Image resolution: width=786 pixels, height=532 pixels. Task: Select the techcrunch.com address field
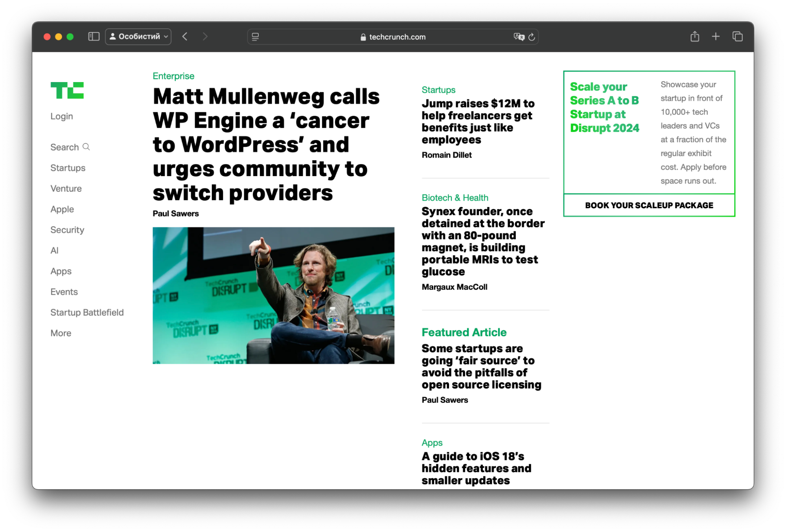pos(393,37)
